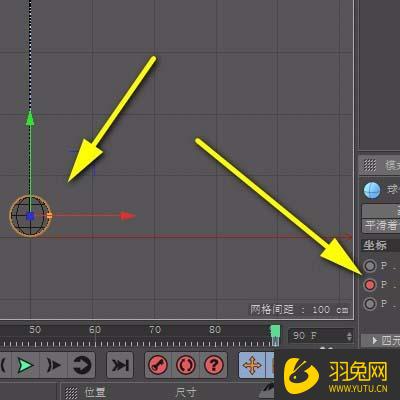This screenshot has height=400, width=400.
Task: Click the grip icon beside 位置
Action: [71, 393]
